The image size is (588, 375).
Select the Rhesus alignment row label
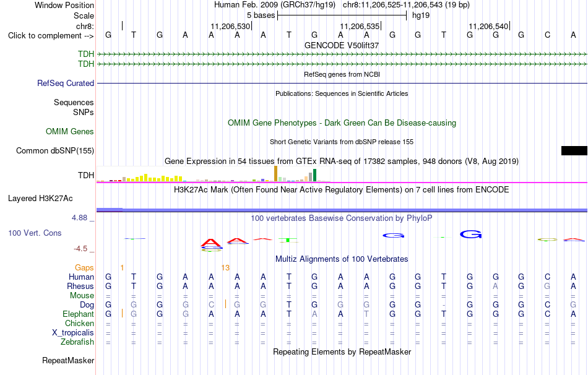[x=80, y=286]
